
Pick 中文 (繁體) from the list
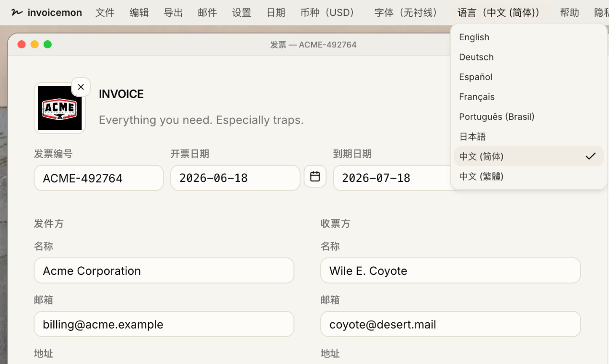528,176
